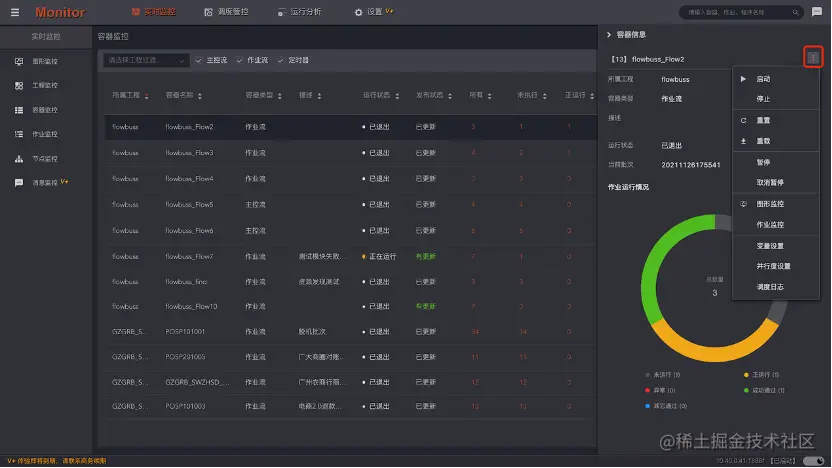Viewport: 832px width, 468px height.
Task: Click 有更新 in the flowbuss_Flow10 row
Action: (426, 307)
